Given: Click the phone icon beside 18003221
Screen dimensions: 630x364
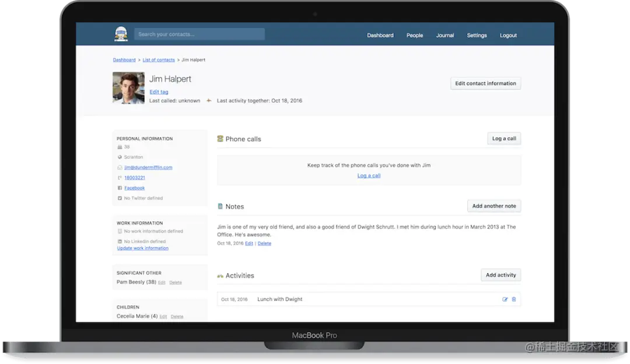Looking at the screenshot, I should [120, 177].
